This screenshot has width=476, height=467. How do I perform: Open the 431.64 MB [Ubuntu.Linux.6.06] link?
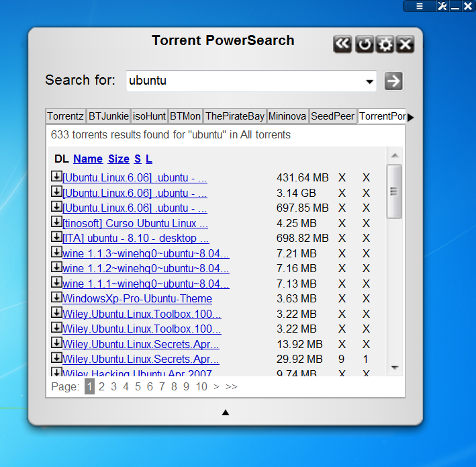point(135,178)
